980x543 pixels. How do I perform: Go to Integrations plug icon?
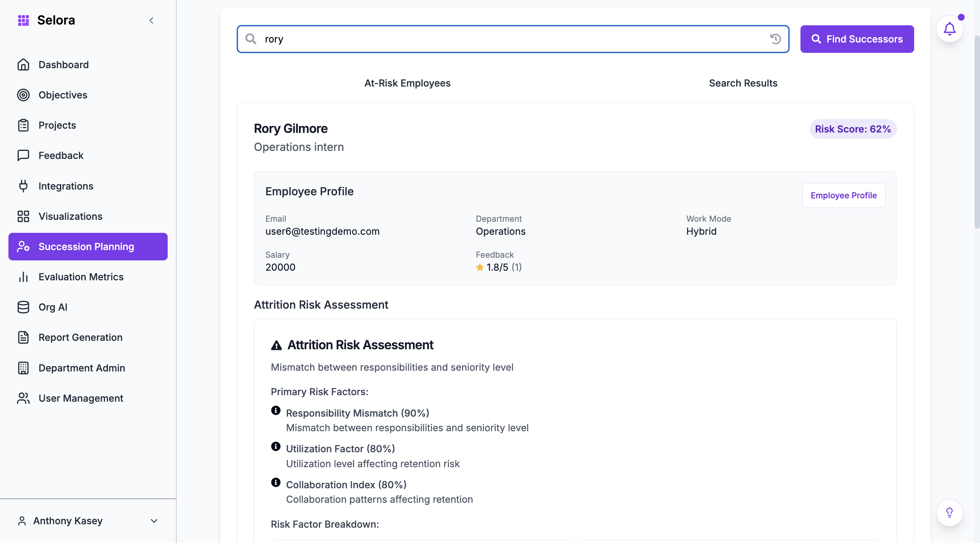coord(23,186)
